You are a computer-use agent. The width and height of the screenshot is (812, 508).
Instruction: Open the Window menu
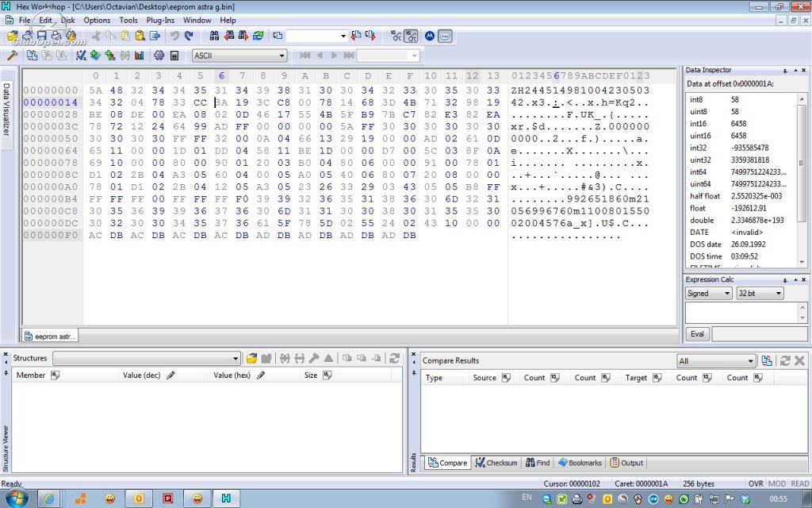pyautogui.click(x=197, y=20)
